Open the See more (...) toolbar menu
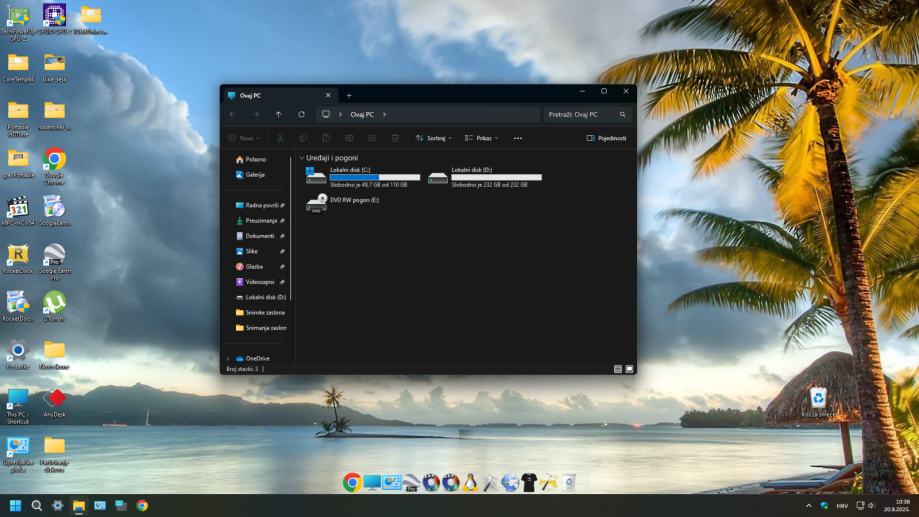The width and height of the screenshot is (919, 517). tap(517, 138)
